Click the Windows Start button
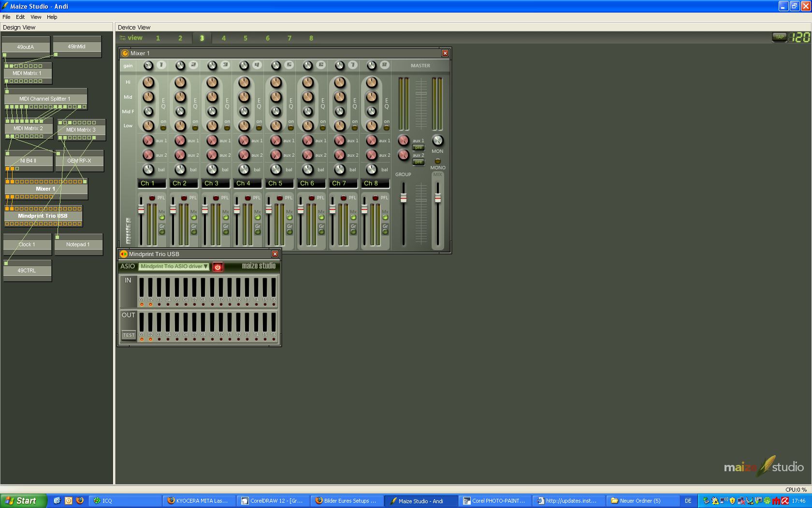812x508 pixels. pos(23,501)
